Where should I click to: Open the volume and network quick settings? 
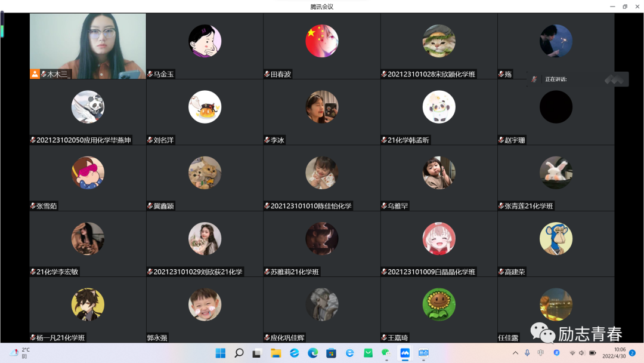click(582, 353)
